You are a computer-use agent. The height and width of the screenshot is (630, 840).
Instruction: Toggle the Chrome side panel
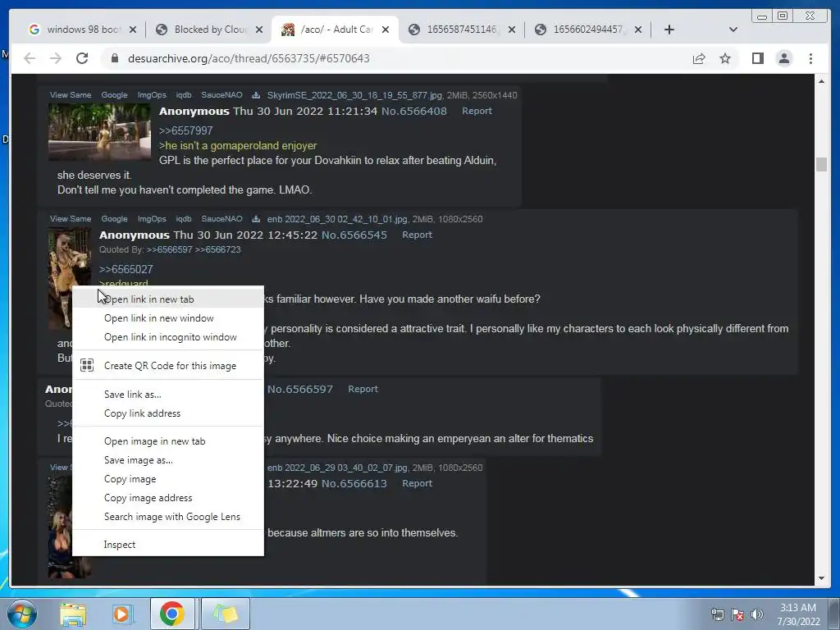(757, 58)
